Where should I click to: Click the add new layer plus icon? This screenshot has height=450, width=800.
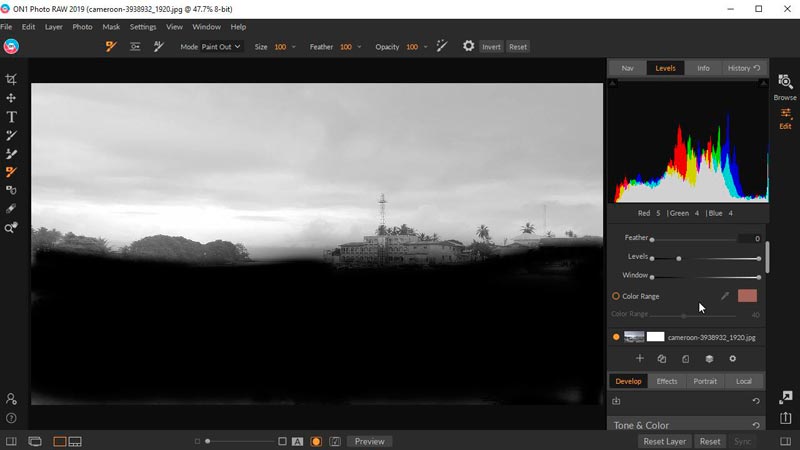(640, 359)
